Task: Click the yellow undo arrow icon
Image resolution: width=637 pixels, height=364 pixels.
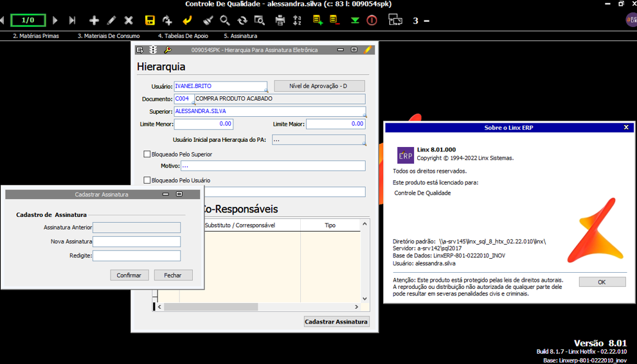Action: point(187,21)
